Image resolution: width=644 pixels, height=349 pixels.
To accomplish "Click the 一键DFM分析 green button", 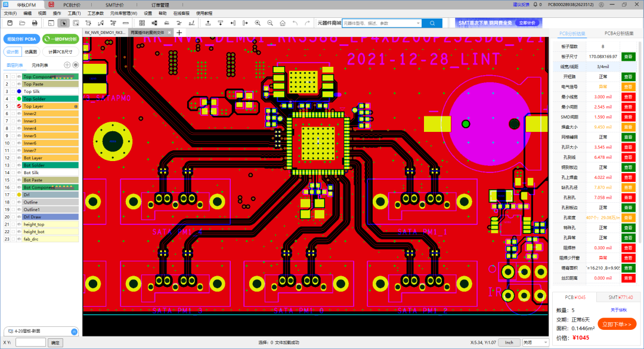I will coord(61,39).
